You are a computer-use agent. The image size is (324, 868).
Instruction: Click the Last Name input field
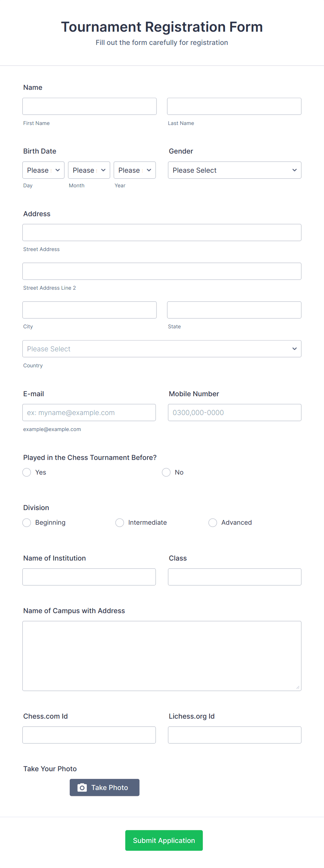234,106
